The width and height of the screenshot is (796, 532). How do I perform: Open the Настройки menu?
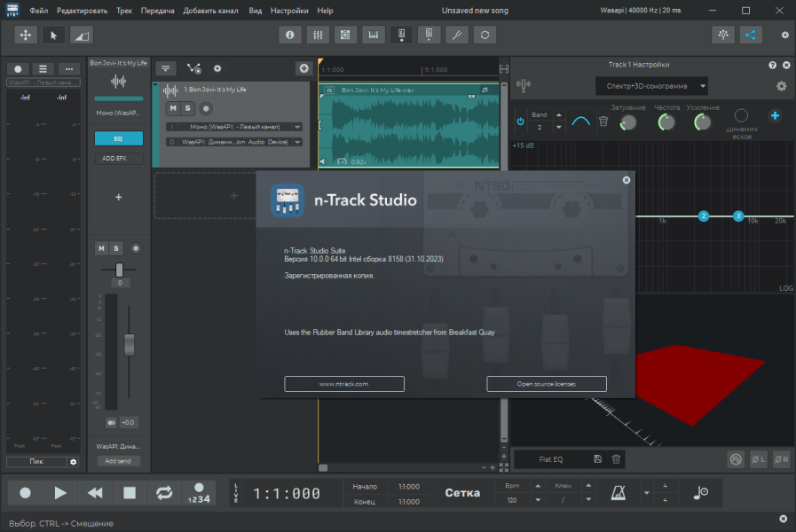click(x=289, y=10)
